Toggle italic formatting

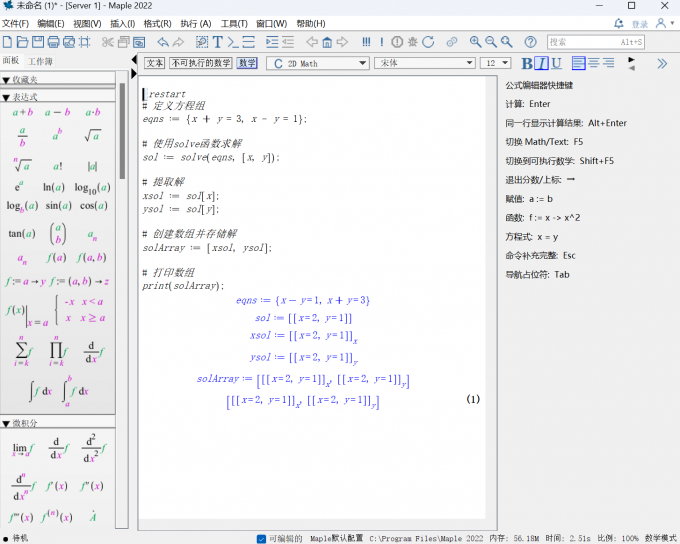543,63
